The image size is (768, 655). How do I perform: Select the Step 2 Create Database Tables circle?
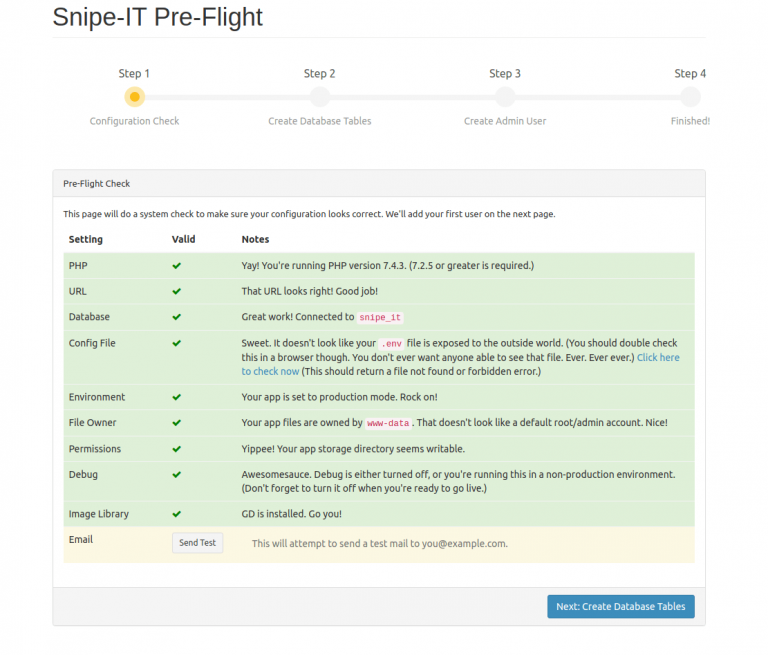tap(320, 97)
